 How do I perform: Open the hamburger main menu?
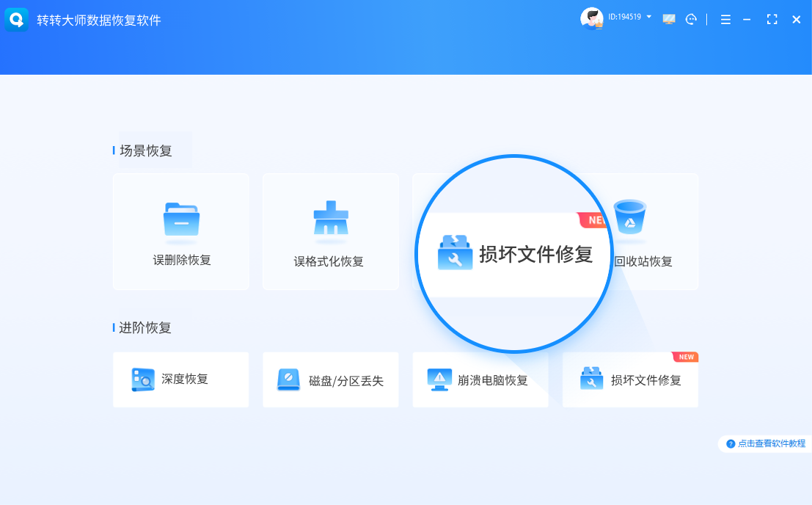725,20
